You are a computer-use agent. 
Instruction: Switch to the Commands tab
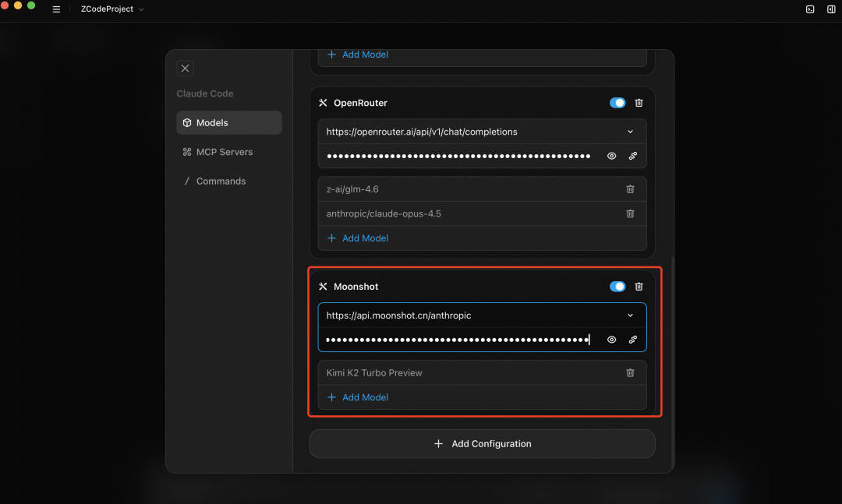[x=228, y=181]
